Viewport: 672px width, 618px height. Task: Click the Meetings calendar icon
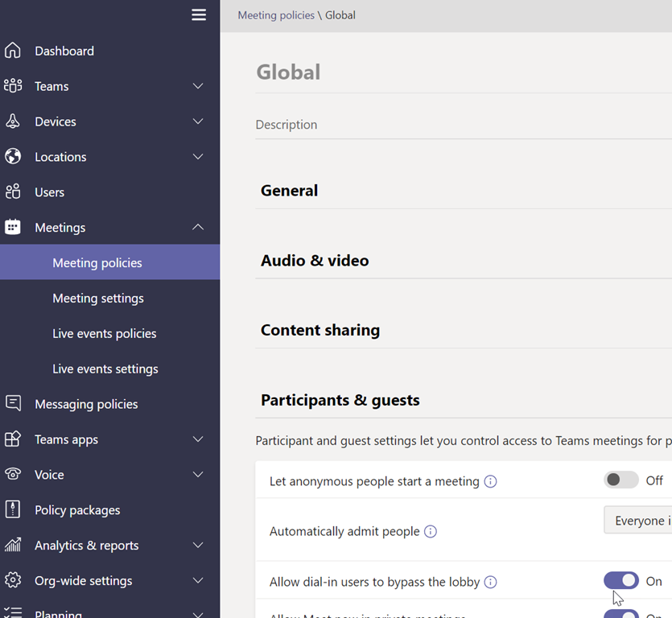13,227
